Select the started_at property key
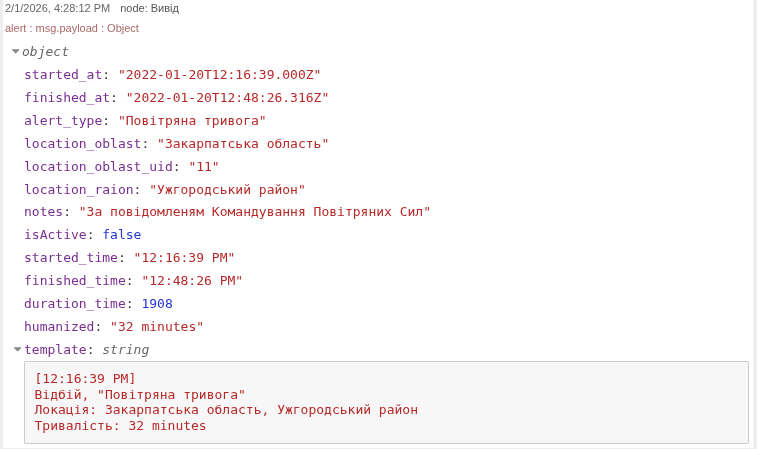757x449 pixels. (x=63, y=74)
